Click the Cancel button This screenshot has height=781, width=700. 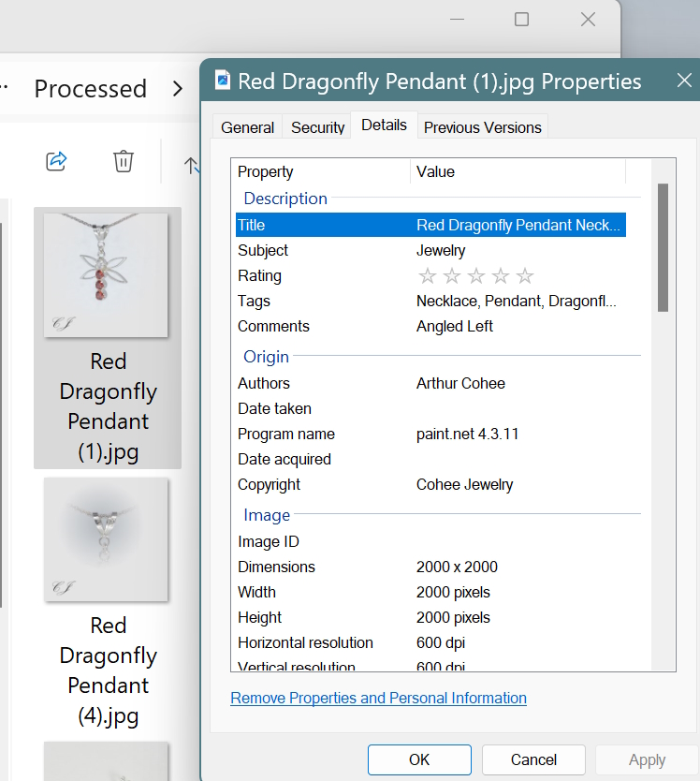pyautogui.click(x=533, y=759)
